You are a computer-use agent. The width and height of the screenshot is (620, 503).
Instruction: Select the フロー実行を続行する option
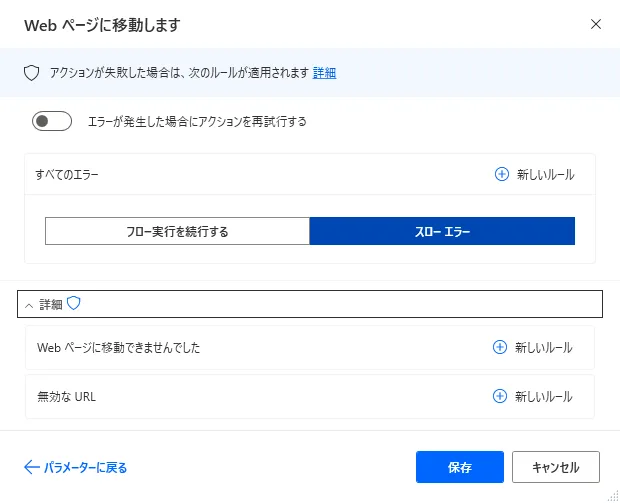177,232
